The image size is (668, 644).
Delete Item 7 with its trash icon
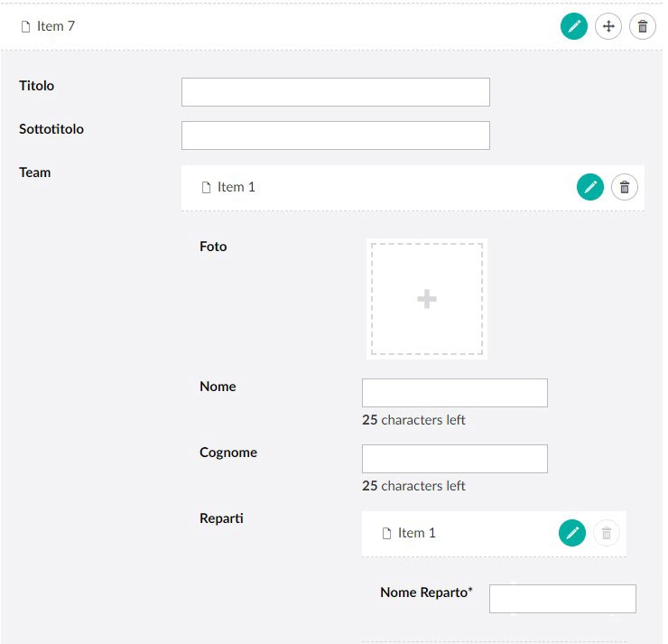click(643, 26)
